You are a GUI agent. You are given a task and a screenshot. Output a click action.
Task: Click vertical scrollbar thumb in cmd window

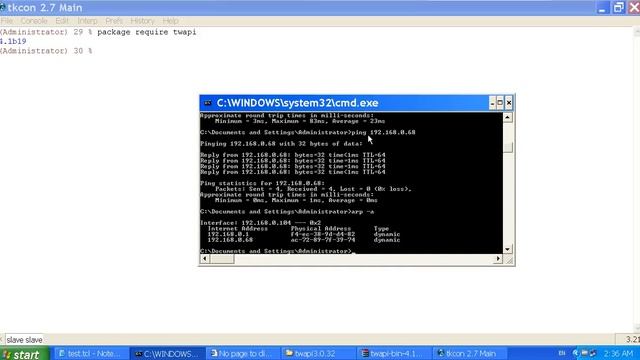[x=508, y=147]
